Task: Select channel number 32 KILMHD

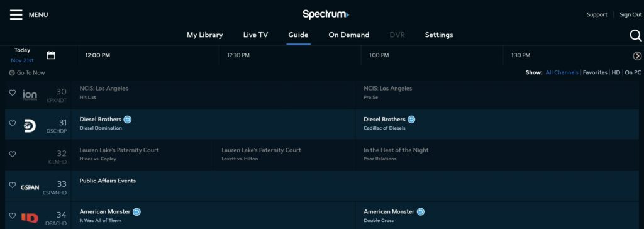Action: tap(58, 157)
